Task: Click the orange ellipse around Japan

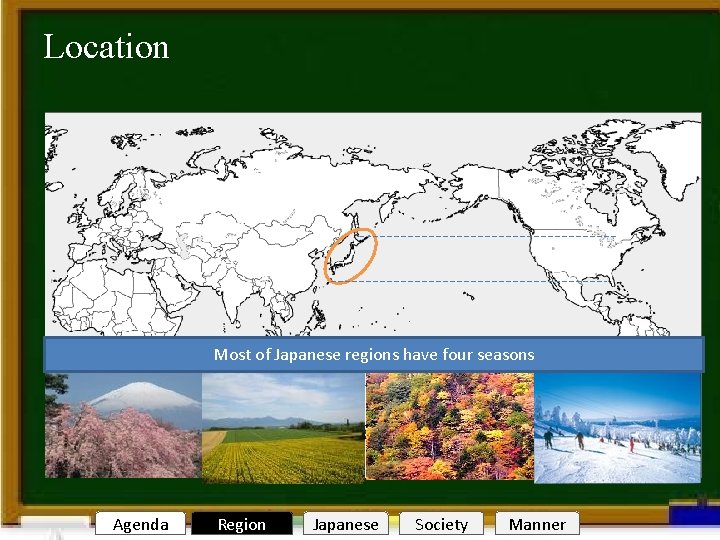Action: 351,256
